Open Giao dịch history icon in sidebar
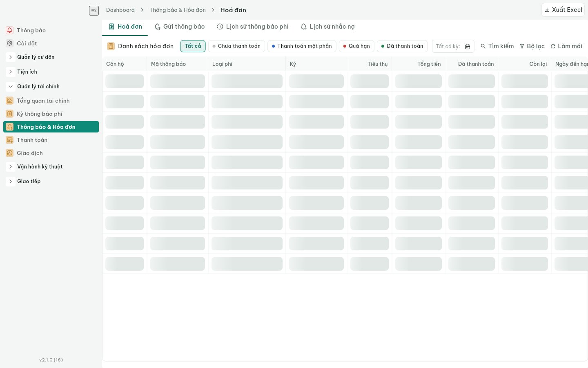 [10, 153]
